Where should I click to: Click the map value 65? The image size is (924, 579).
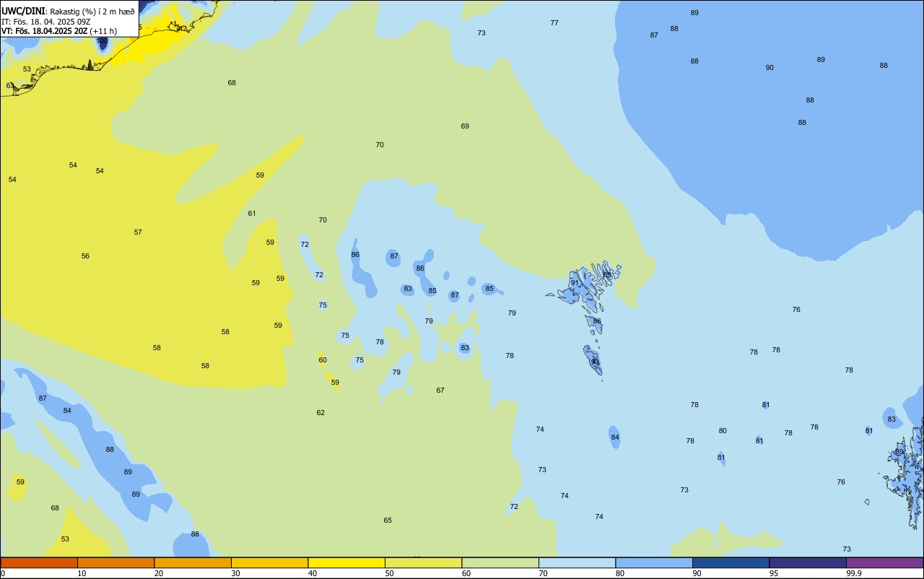pos(388,521)
